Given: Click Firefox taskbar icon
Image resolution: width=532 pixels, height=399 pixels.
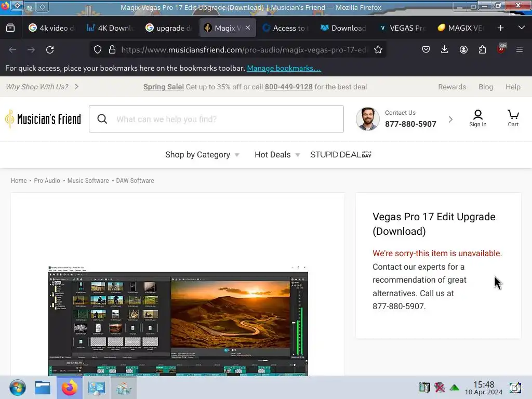Looking at the screenshot, I should (69, 388).
